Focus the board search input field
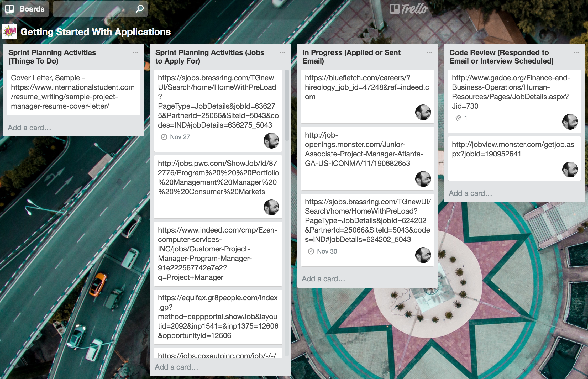Screen dimensions: 588x379 tap(100, 9)
